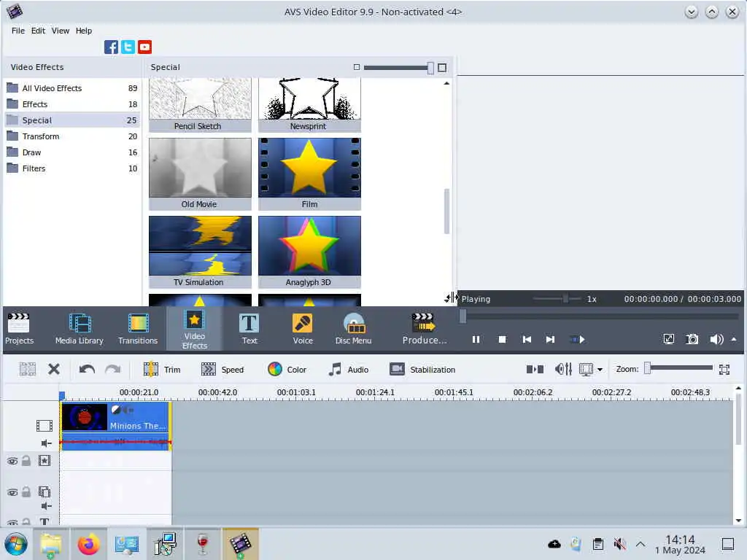
Task: Open the Audio settings
Action: [348, 370]
